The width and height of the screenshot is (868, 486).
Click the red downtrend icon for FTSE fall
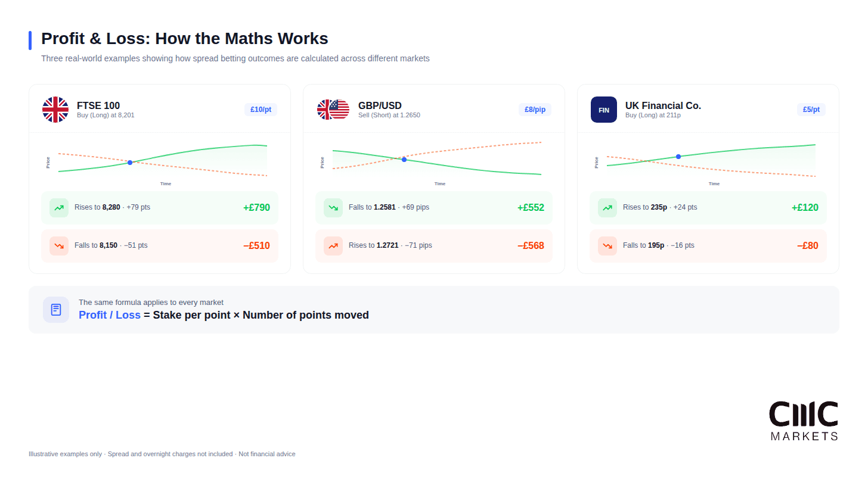coord(59,246)
